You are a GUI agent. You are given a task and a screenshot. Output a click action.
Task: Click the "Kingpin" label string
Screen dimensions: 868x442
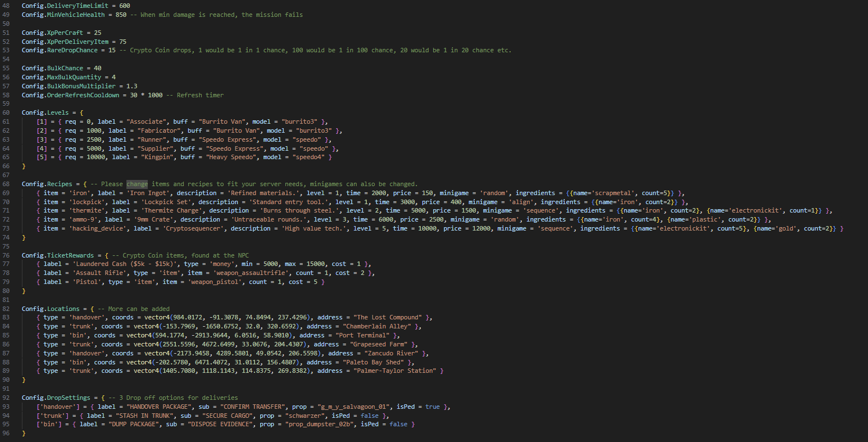(x=157, y=157)
